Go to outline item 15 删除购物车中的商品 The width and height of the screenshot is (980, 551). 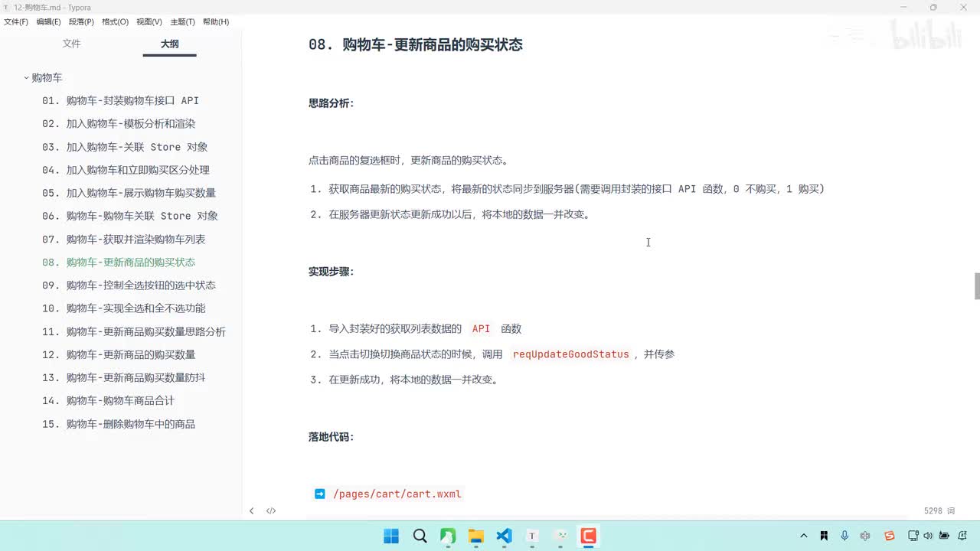point(119,424)
